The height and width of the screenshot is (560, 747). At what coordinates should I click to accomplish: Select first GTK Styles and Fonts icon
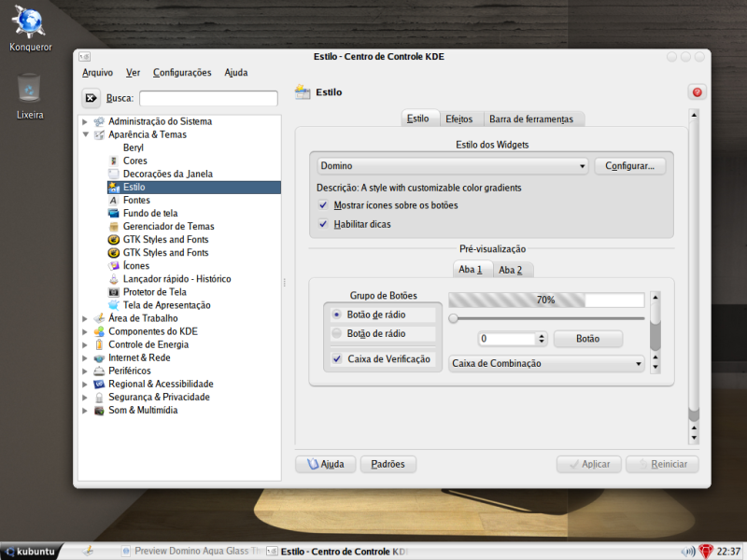pyautogui.click(x=113, y=240)
